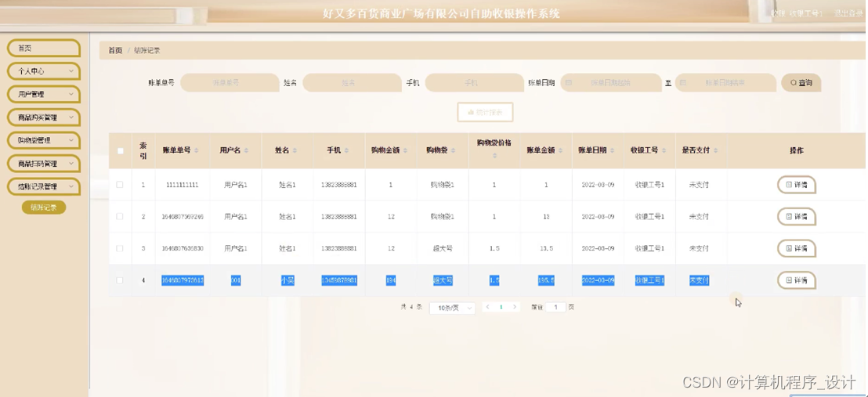Click the 操作 column header
Image resolution: width=868 pixels, height=397 pixels.
797,150
